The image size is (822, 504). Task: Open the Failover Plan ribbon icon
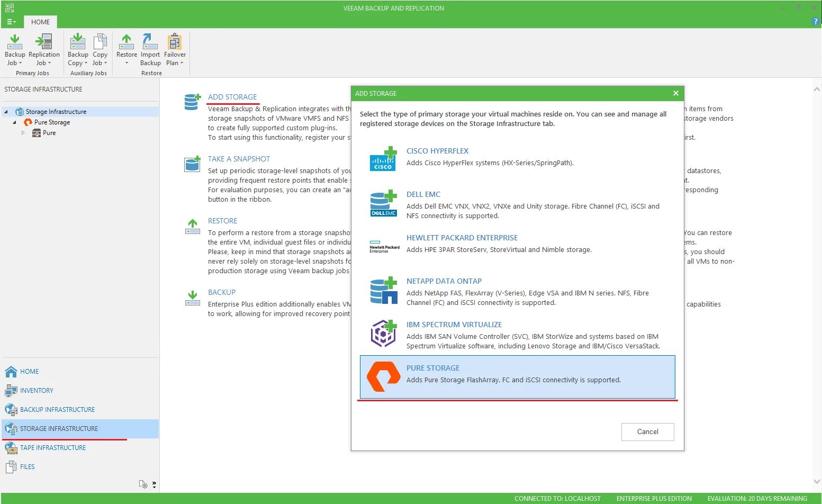coord(175,41)
